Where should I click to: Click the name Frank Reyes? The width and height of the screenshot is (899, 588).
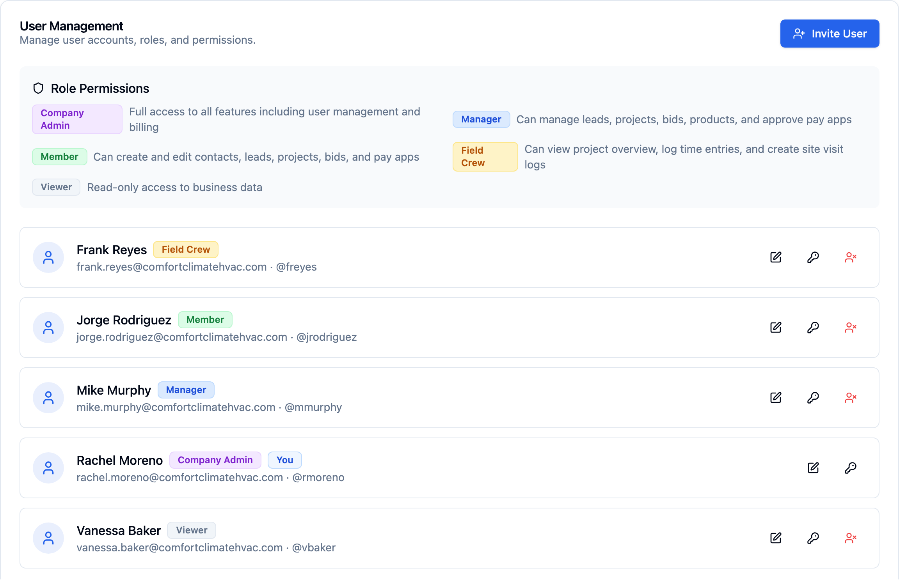point(112,250)
